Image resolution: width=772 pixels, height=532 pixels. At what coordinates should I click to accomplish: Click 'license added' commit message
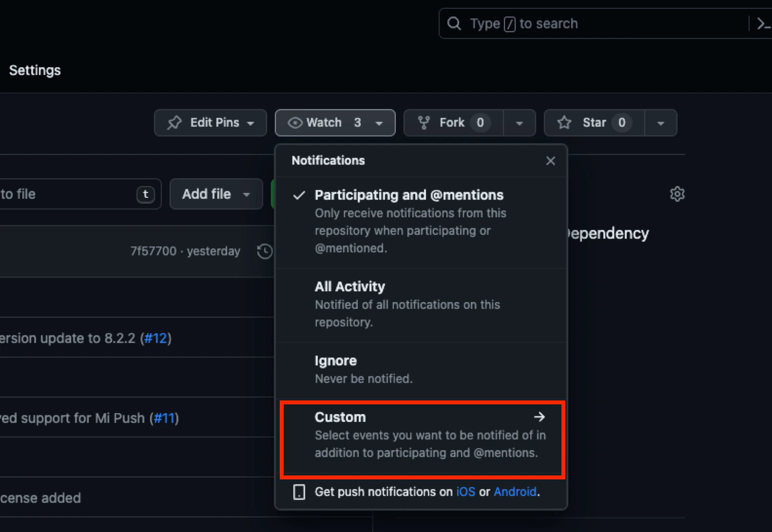[x=40, y=498]
